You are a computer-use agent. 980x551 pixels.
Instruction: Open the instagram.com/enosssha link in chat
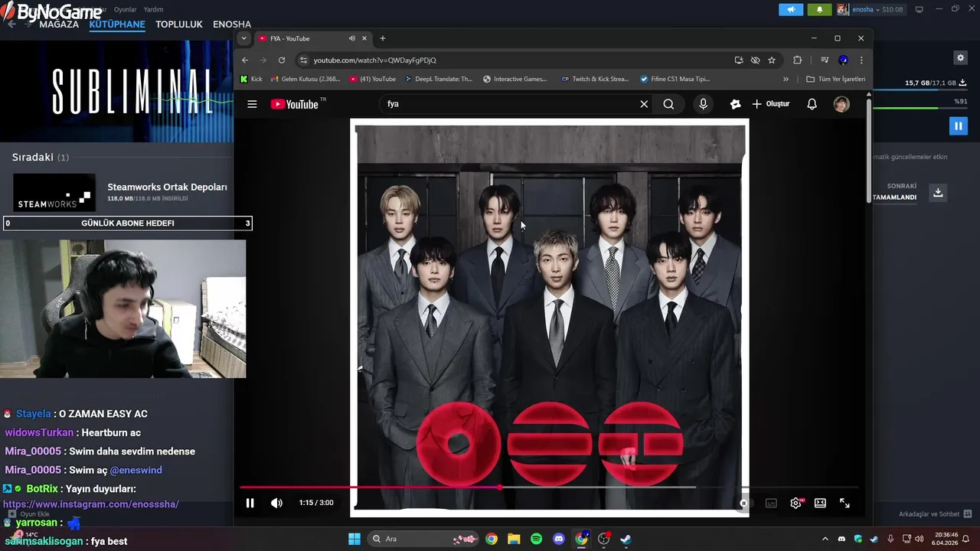pos(90,504)
